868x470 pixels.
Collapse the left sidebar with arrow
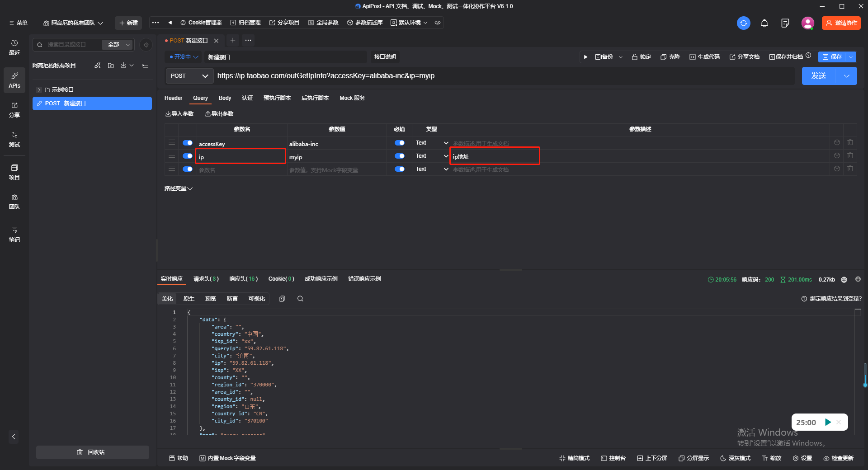tap(14, 437)
